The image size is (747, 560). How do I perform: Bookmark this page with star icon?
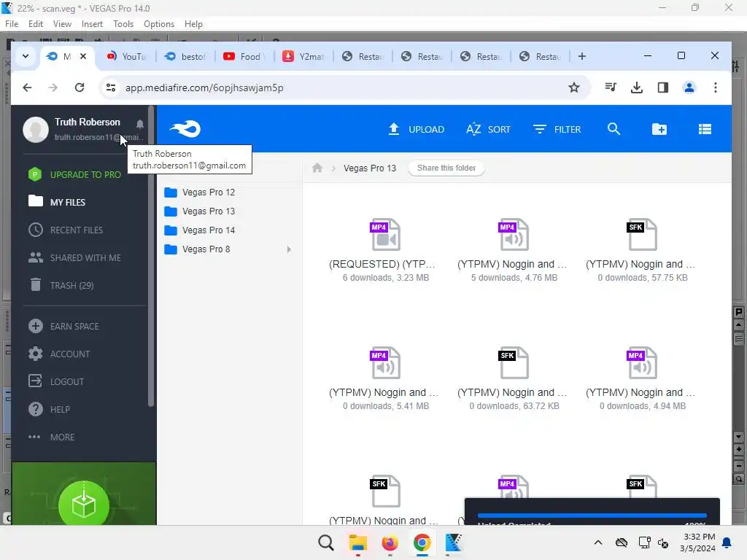point(574,87)
